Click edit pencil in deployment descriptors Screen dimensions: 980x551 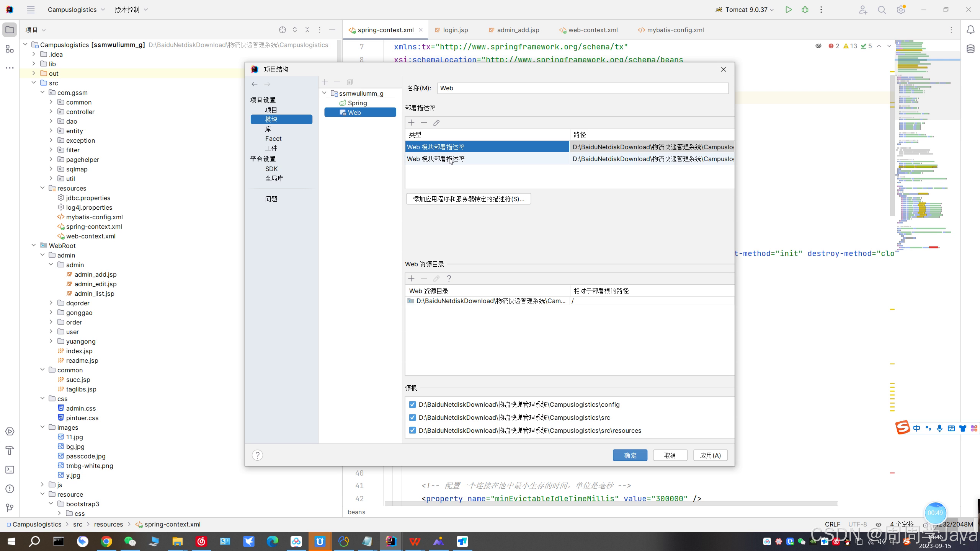coord(436,123)
